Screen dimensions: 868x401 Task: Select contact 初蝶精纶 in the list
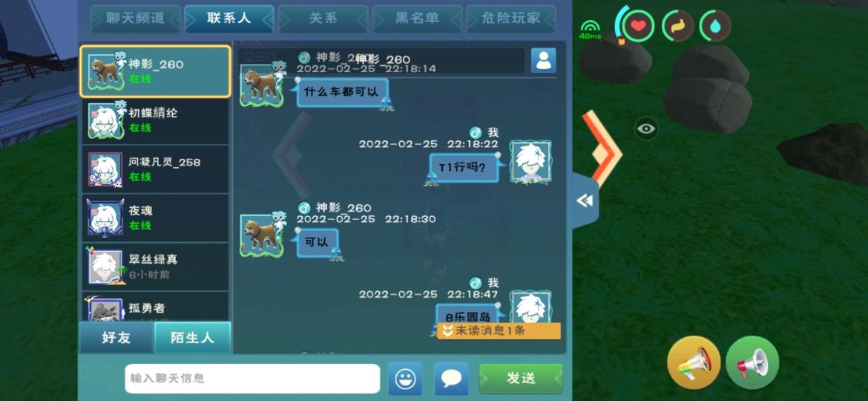point(155,120)
